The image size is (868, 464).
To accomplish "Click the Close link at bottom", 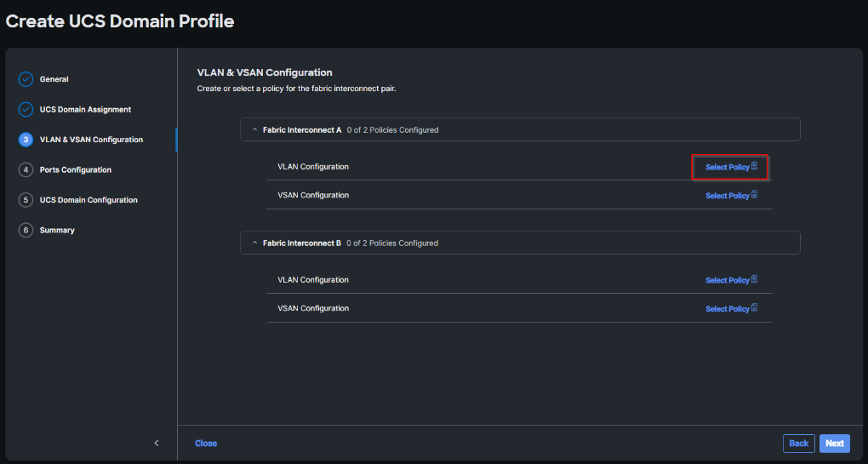I will [206, 444].
